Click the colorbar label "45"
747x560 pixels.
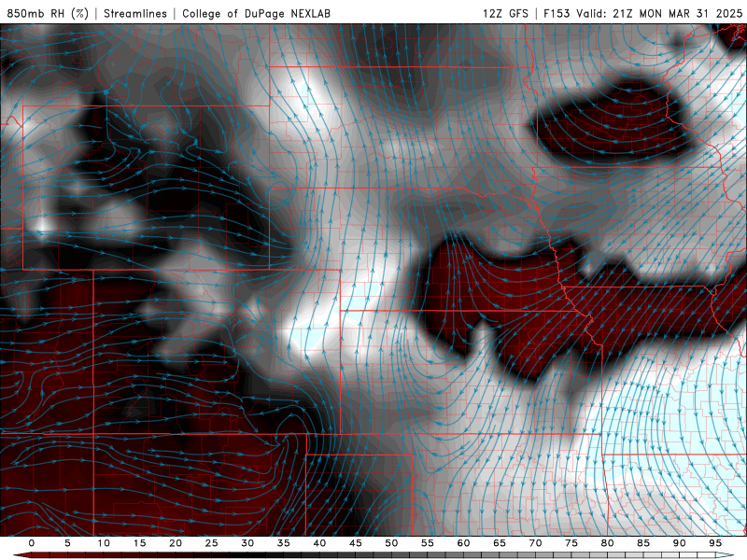pyautogui.click(x=356, y=543)
